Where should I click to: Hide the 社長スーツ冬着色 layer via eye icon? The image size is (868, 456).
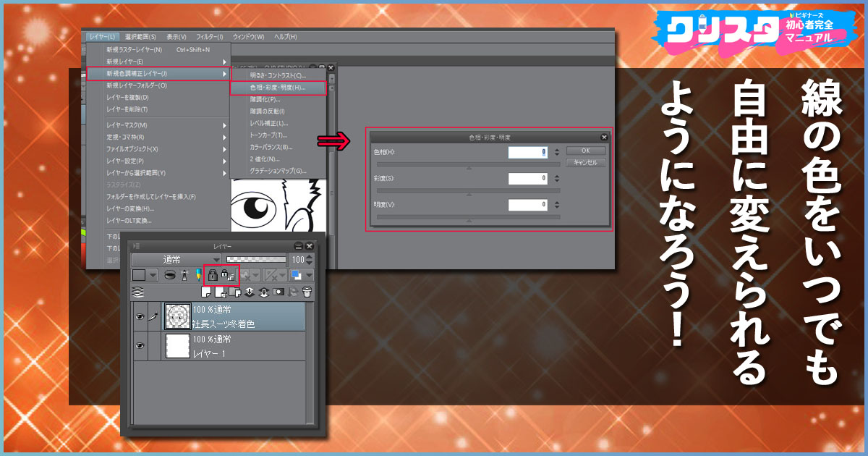pos(140,316)
